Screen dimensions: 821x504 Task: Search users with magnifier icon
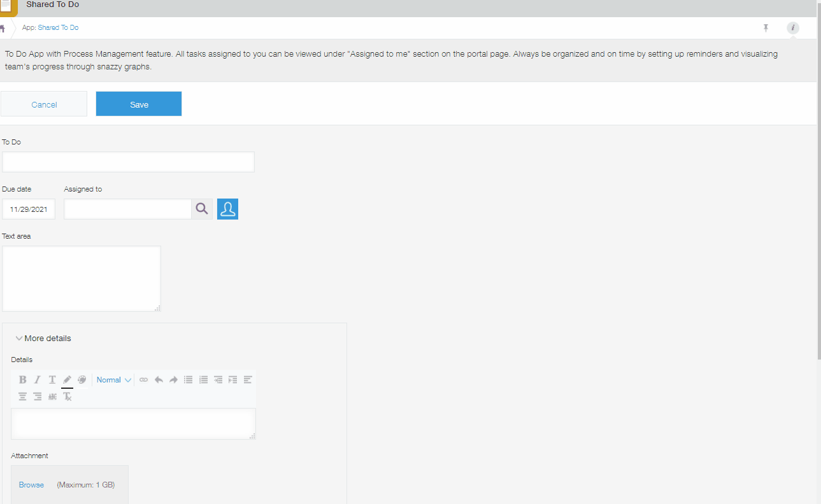(x=202, y=209)
